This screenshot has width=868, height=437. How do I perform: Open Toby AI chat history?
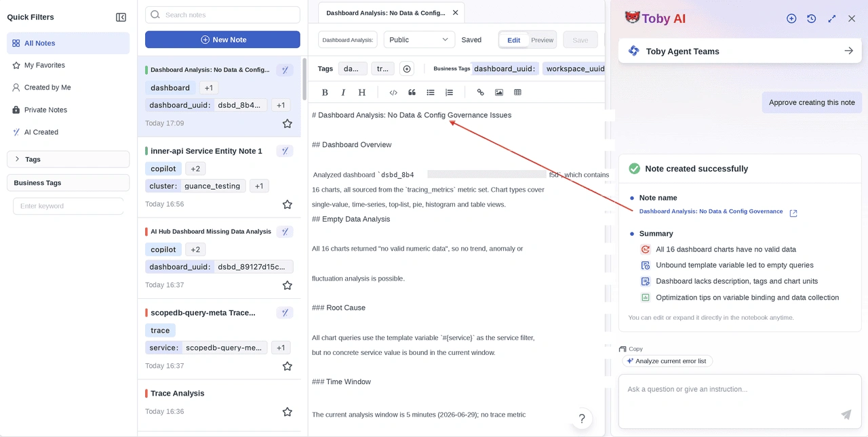pyautogui.click(x=812, y=18)
